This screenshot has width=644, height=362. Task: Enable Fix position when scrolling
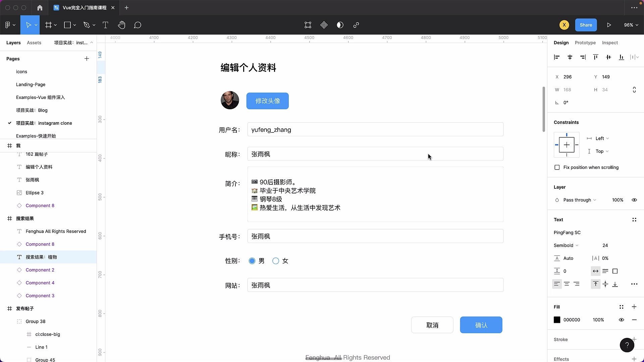coord(557,167)
